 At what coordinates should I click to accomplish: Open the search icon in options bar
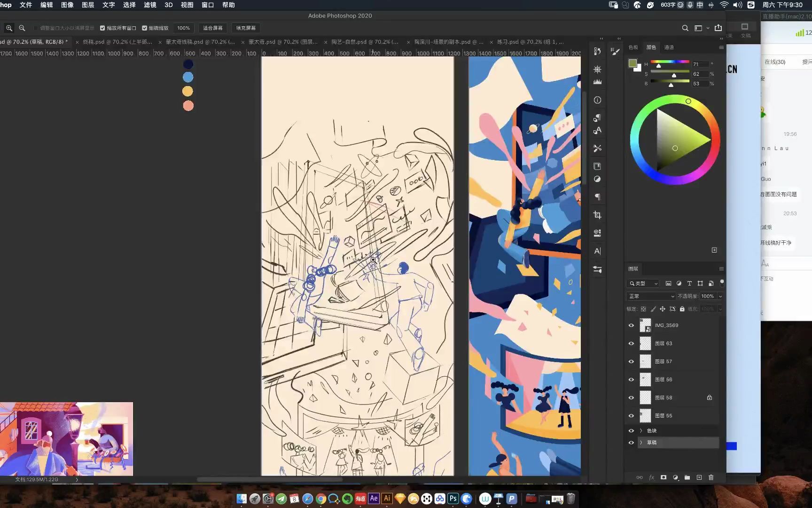coord(685,28)
